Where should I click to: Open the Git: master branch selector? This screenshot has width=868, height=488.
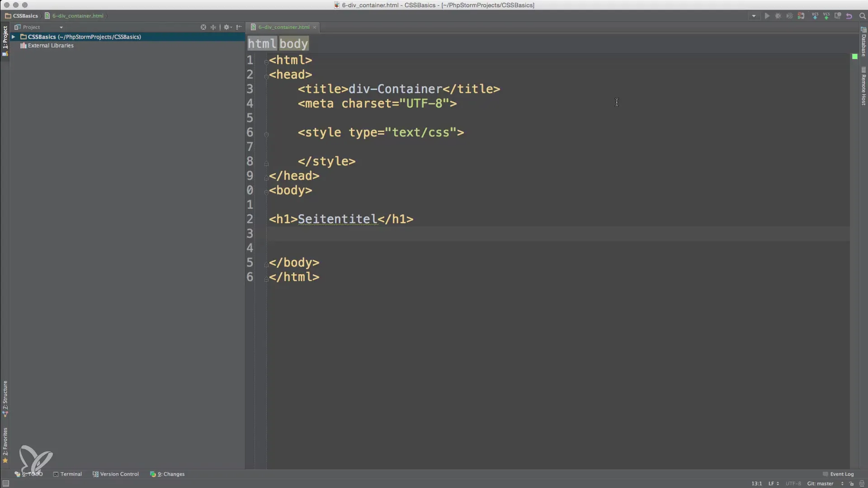(x=820, y=483)
